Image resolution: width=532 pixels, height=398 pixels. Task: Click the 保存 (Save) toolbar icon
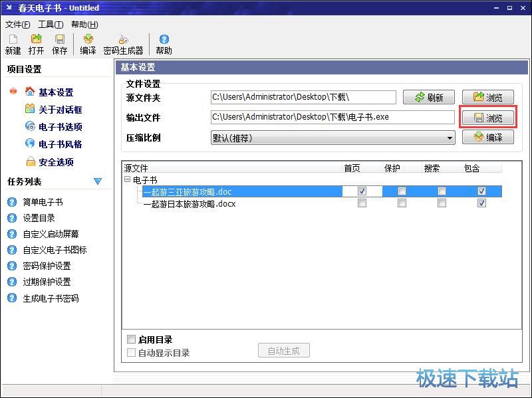(59, 45)
